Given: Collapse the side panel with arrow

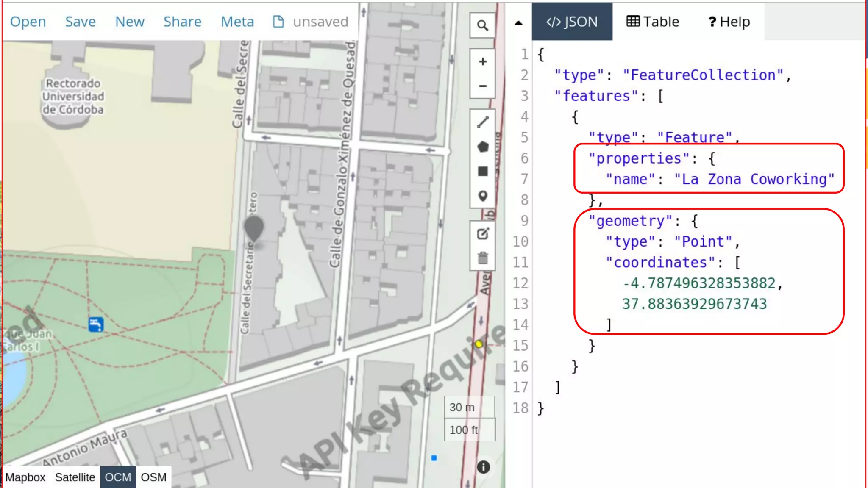Looking at the screenshot, I should (x=518, y=23).
